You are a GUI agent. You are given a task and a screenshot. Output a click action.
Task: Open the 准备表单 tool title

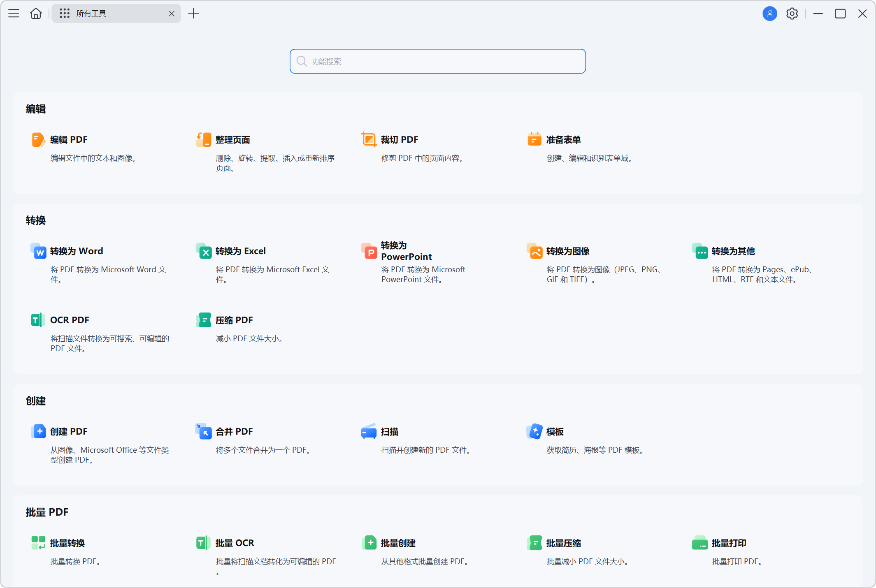(x=564, y=140)
